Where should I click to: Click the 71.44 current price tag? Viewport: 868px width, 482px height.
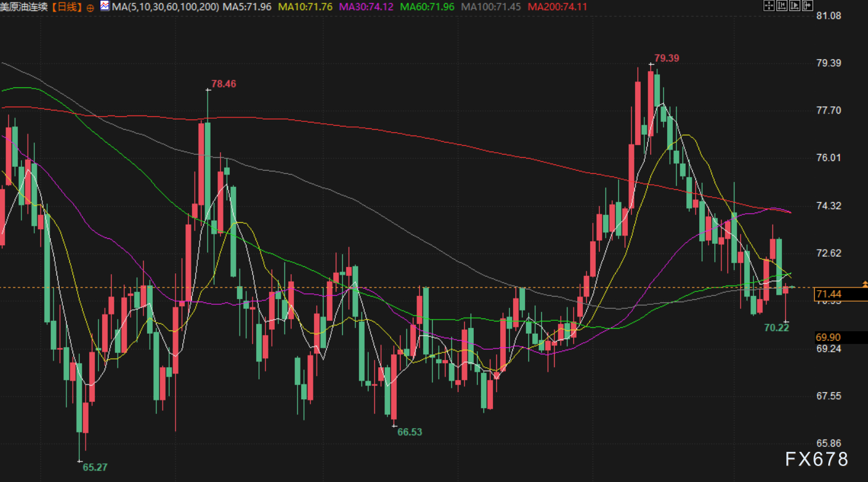coord(828,295)
